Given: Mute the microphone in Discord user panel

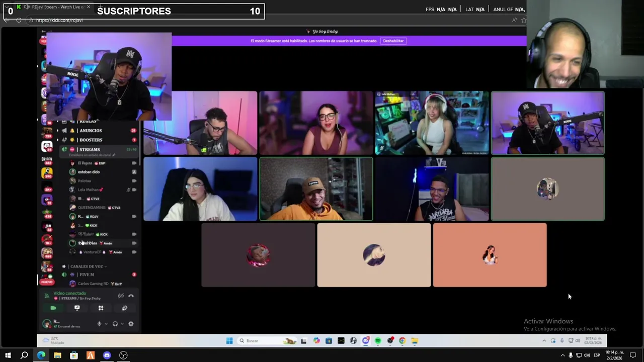Looking at the screenshot, I should [99, 324].
